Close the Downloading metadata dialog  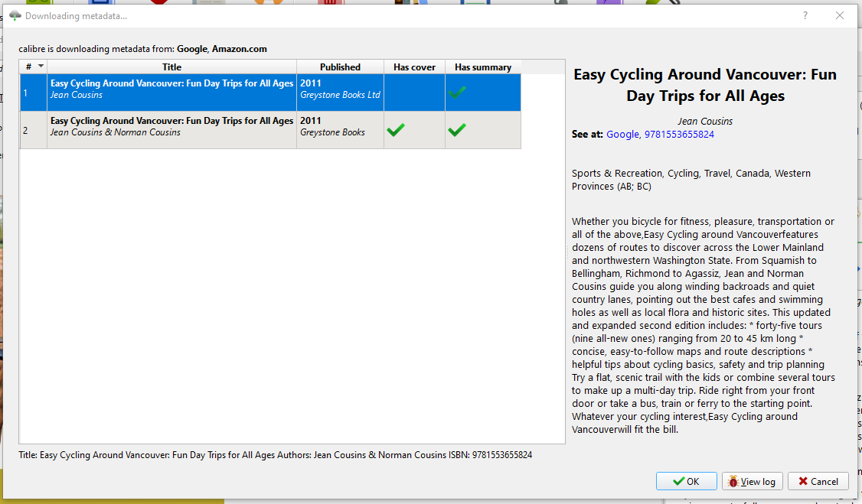(x=840, y=15)
